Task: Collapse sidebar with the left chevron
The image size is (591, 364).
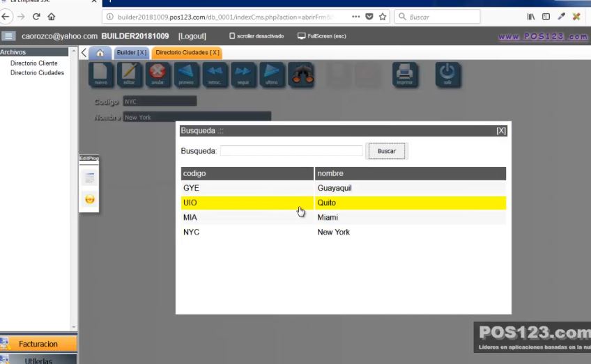Action: point(84,53)
